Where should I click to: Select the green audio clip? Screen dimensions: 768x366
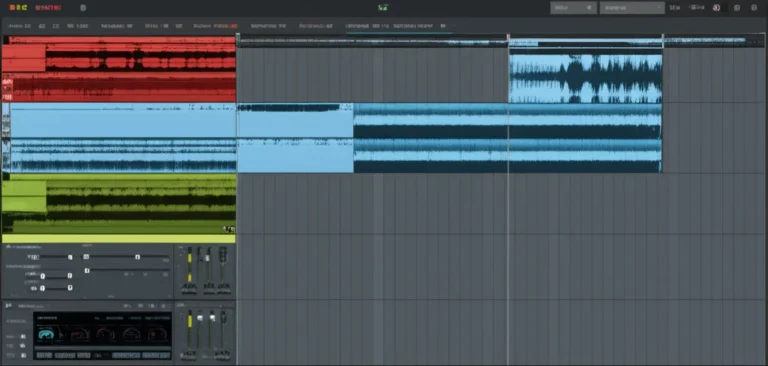(x=119, y=203)
